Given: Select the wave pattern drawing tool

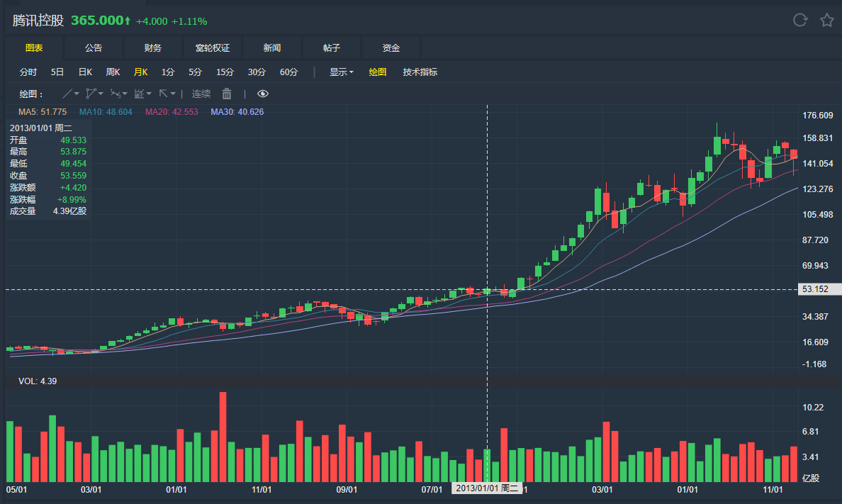Looking at the screenshot, I should click(x=115, y=94).
